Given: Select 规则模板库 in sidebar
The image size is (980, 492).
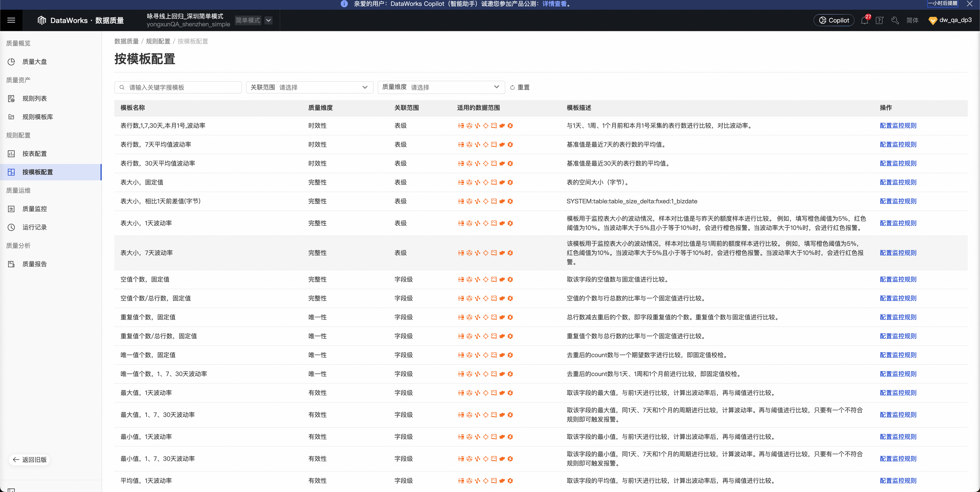Looking at the screenshot, I should 37,117.
